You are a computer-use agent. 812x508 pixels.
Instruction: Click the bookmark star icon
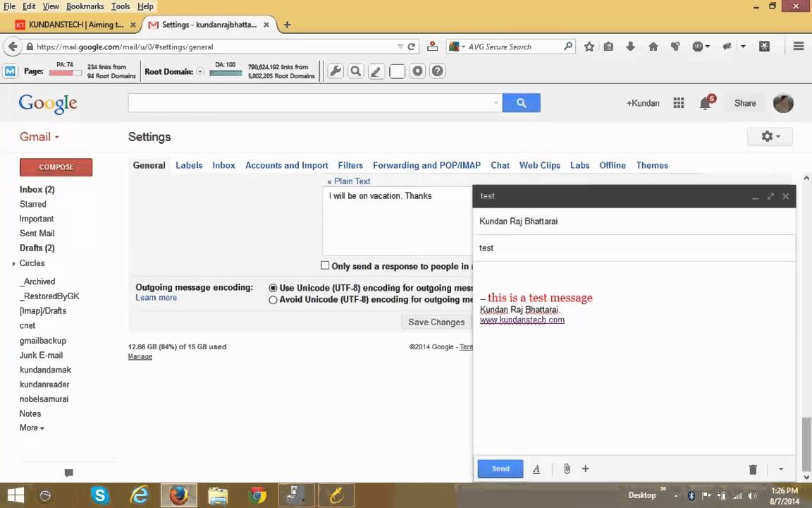coord(589,47)
